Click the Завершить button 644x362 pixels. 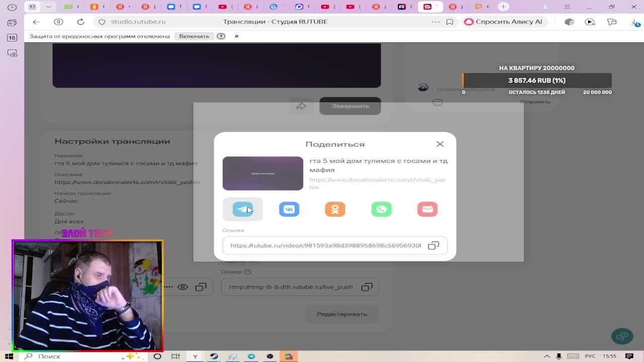coord(350,106)
